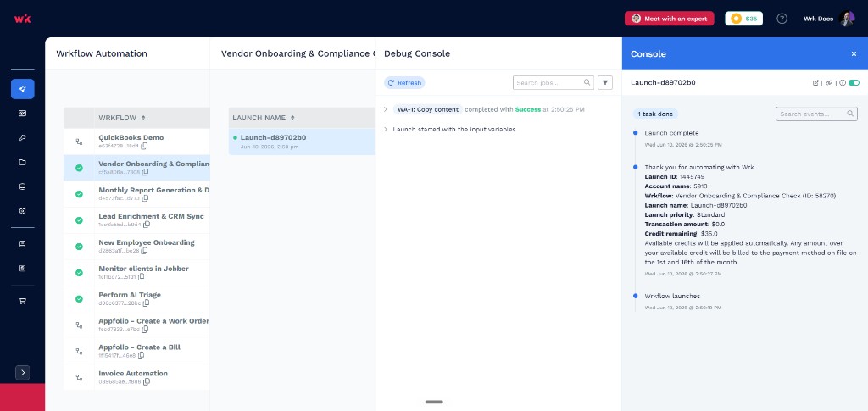
Task: Copy the QuickBooks Demo wrkflow ID
Action: (x=144, y=146)
